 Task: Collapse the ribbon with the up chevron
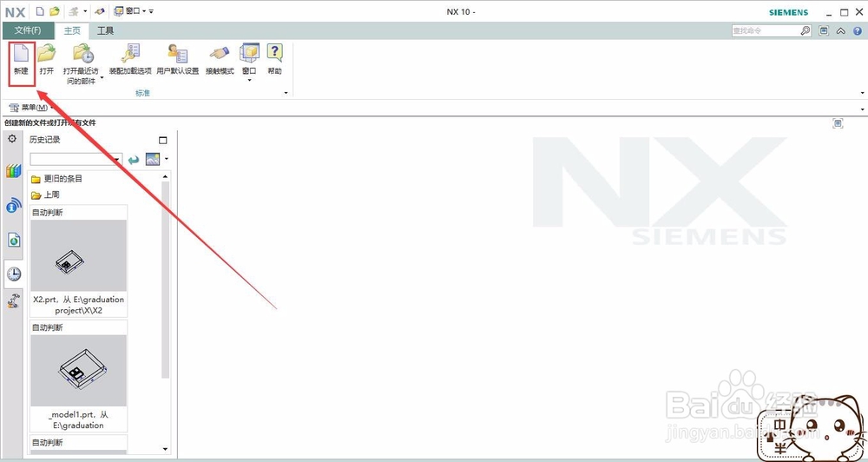click(841, 31)
